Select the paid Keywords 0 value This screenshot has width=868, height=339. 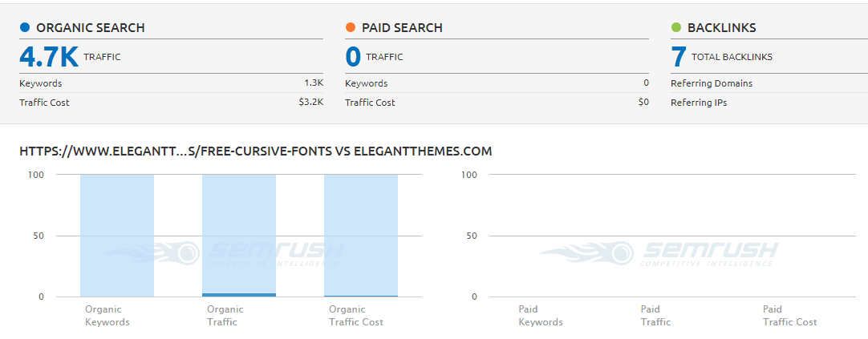click(646, 83)
